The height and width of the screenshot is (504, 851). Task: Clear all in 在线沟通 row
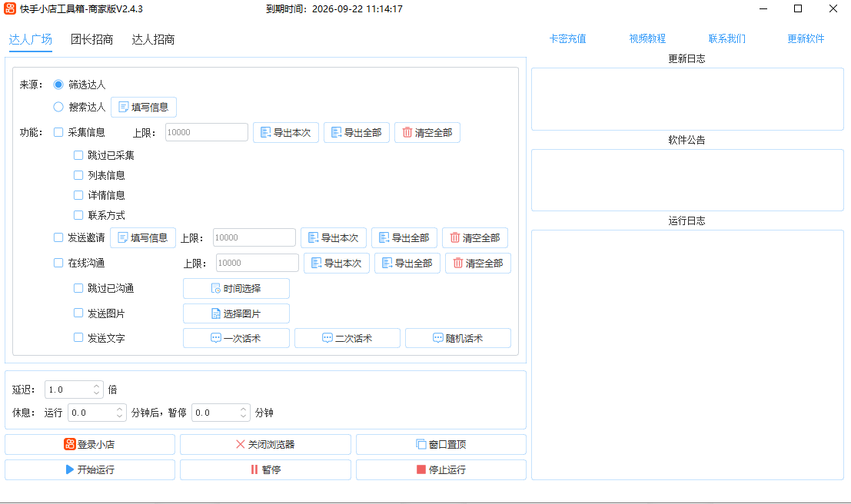(478, 263)
